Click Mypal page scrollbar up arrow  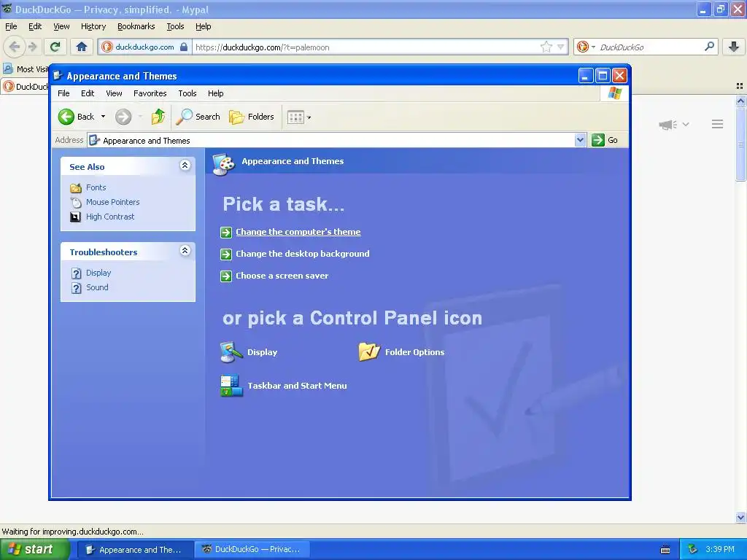pos(741,101)
